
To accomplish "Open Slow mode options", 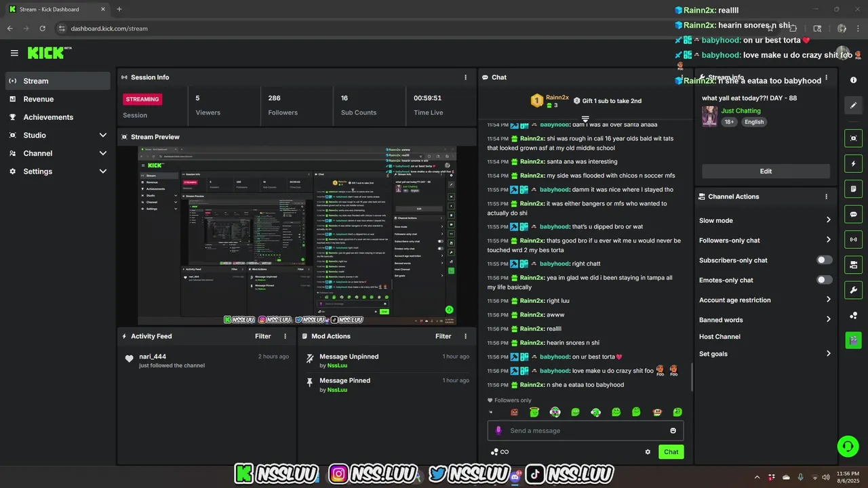I will 765,220.
